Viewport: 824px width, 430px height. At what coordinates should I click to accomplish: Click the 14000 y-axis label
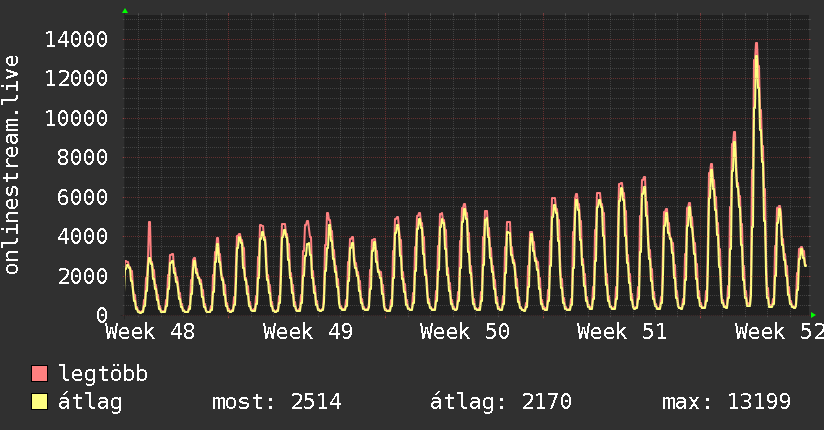(77, 39)
